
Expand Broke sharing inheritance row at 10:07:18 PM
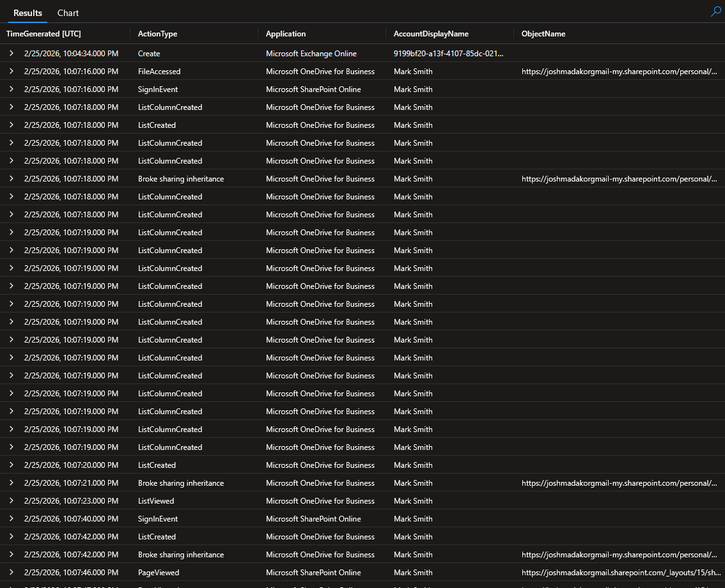[11, 178]
